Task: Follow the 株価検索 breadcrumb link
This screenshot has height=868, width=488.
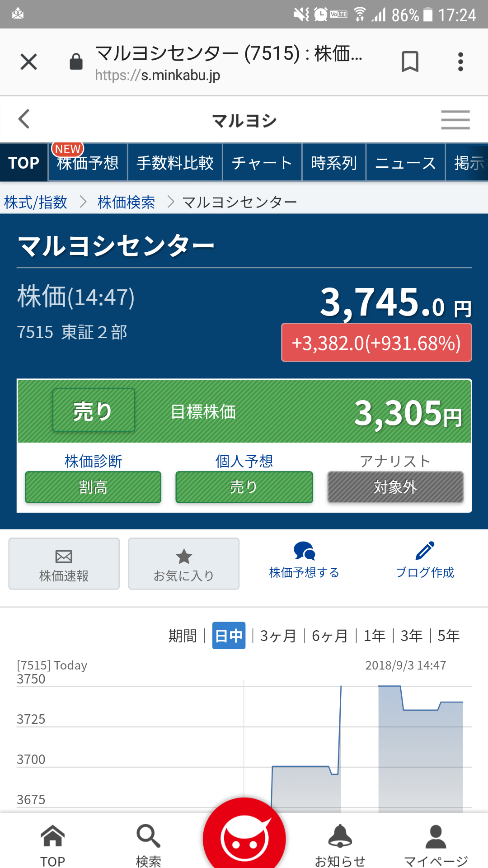Action: (x=126, y=202)
